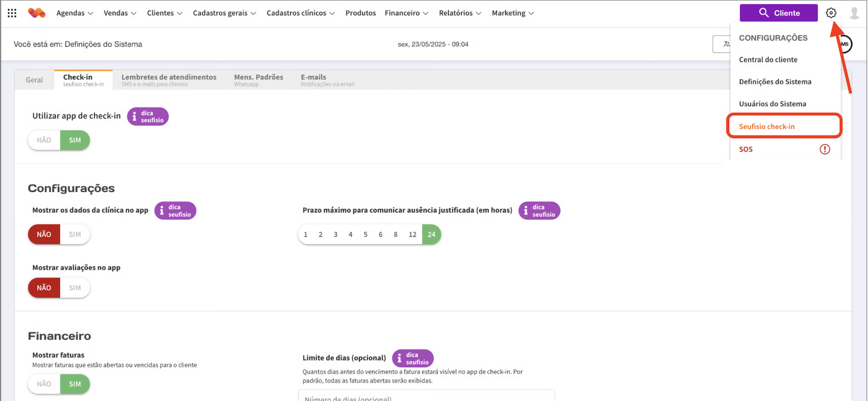
Task: Expand the Financeiro dropdown menu
Action: (x=406, y=13)
